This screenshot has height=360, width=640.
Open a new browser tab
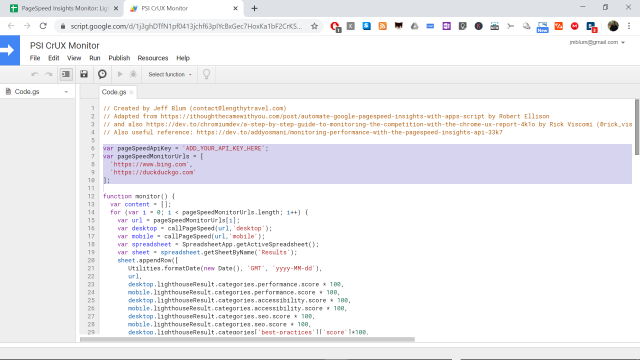pos(254,8)
